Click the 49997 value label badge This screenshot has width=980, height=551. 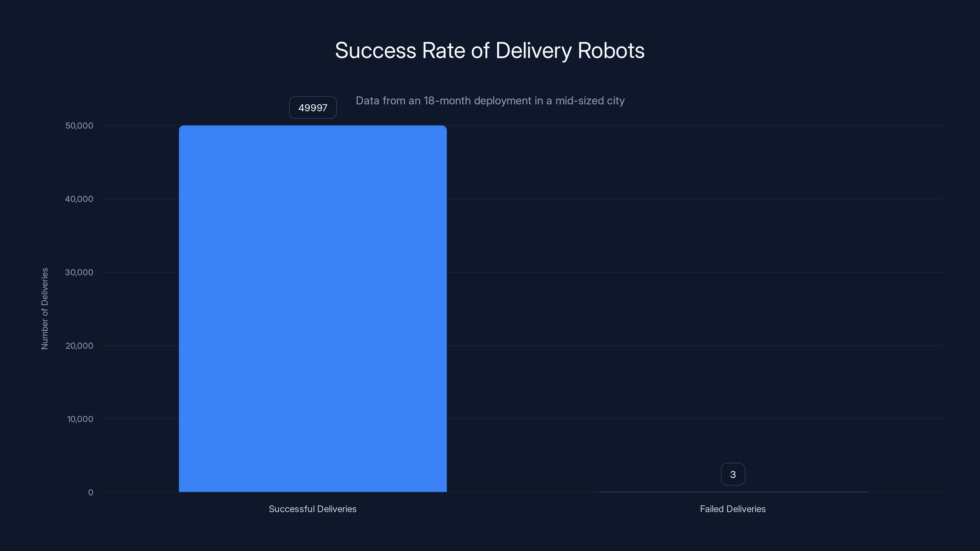312,108
